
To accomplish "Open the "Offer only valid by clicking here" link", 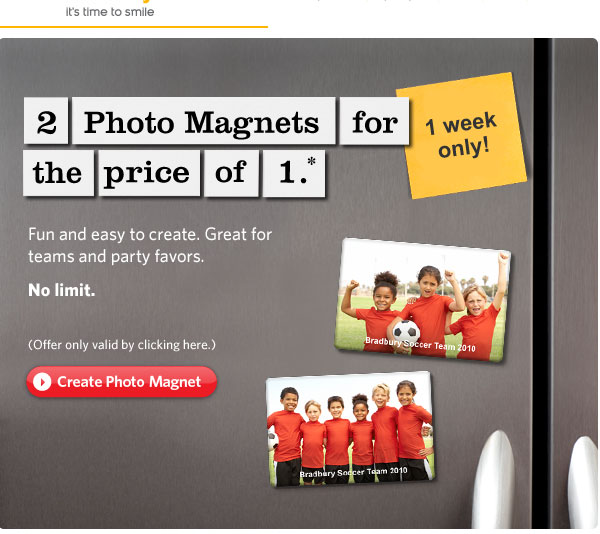I will click(122, 345).
